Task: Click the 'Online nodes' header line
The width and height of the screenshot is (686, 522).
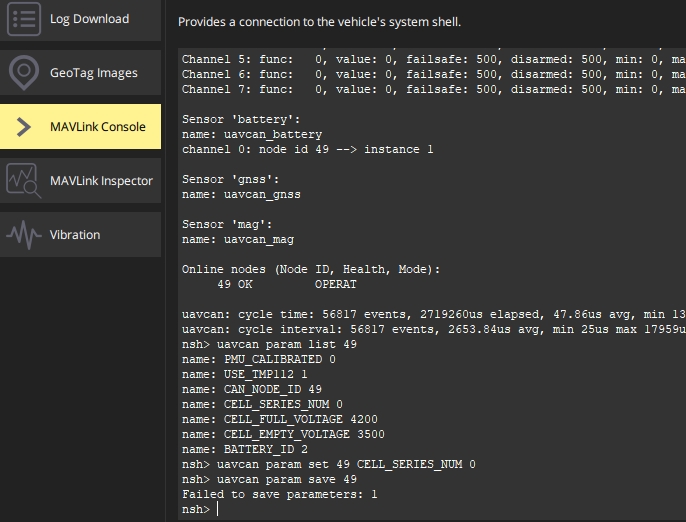Action: [311, 270]
